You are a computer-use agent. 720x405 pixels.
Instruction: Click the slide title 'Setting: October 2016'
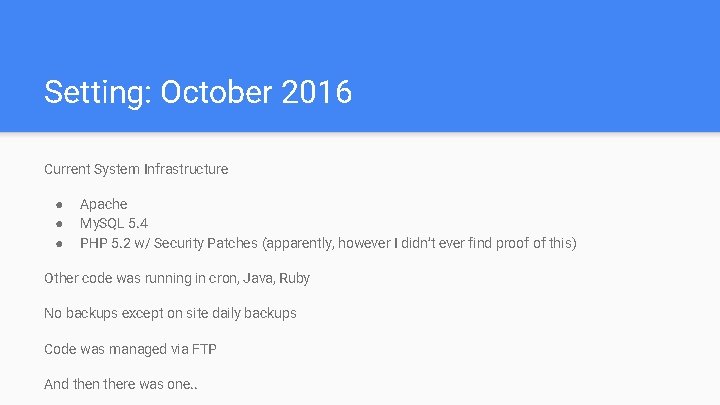(x=197, y=93)
